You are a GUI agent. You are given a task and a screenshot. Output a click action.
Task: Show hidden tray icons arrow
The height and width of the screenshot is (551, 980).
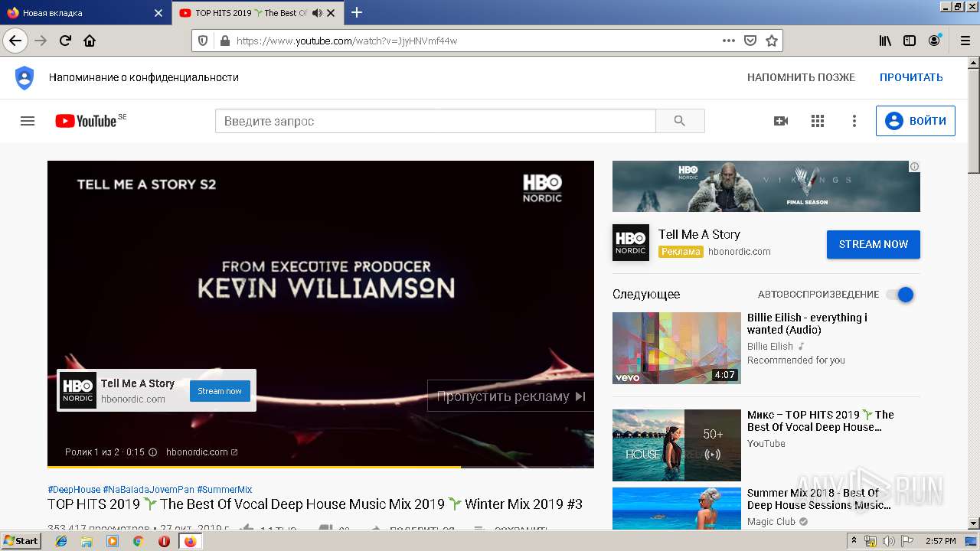click(x=854, y=541)
